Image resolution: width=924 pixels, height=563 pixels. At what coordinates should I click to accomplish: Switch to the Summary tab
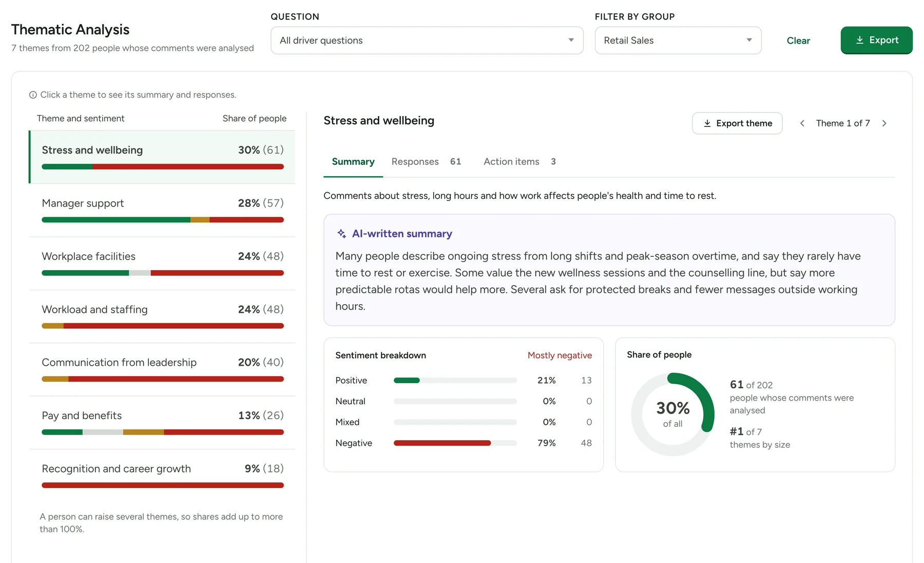pyautogui.click(x=353, y=162)
